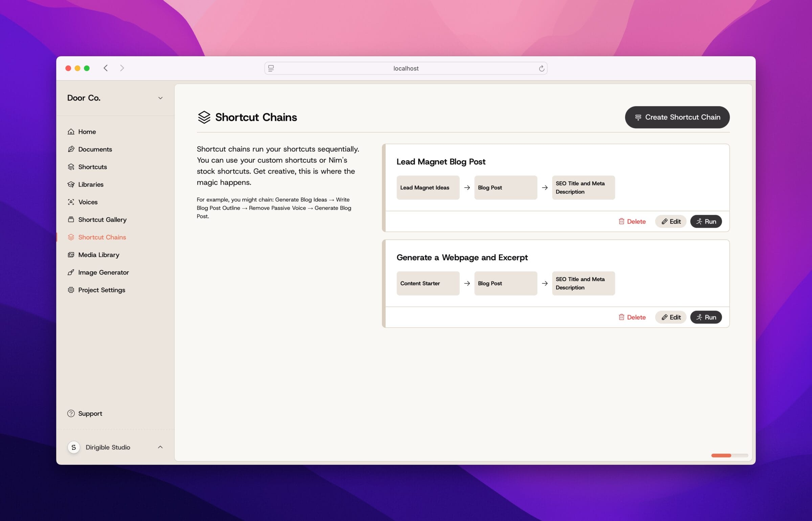Screen dimensions: 812x521
Task: Expand the Dirigible Studio account menu
Action: pyautogui.click(x=160, y=447)
